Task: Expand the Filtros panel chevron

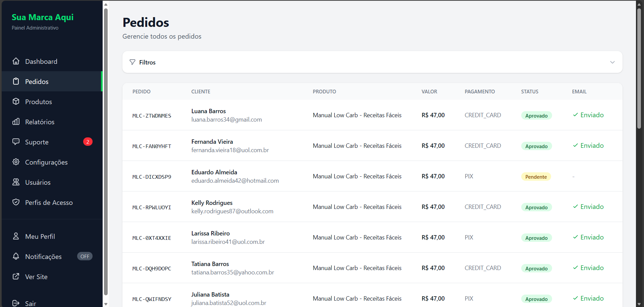Action: point(612,62)
